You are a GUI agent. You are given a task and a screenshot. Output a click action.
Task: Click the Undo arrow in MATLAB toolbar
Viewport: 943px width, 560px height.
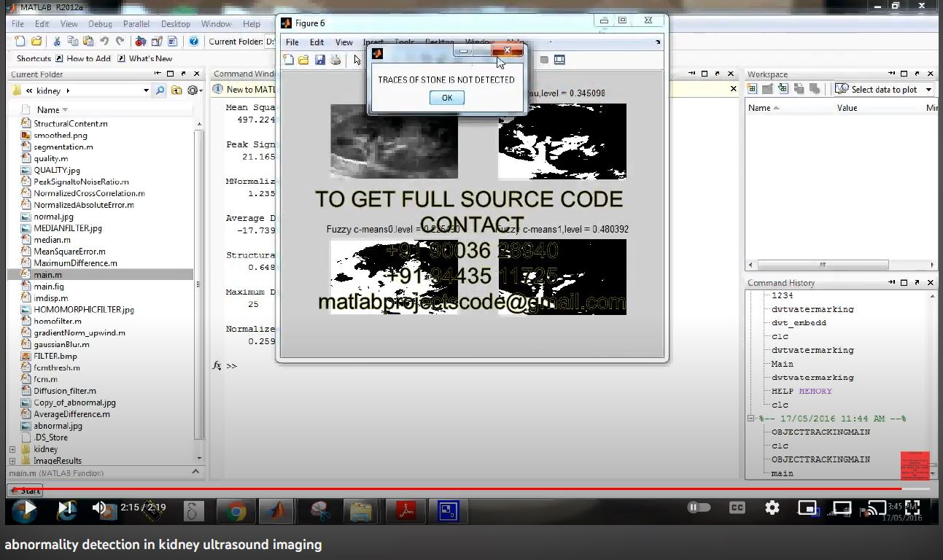104,42
